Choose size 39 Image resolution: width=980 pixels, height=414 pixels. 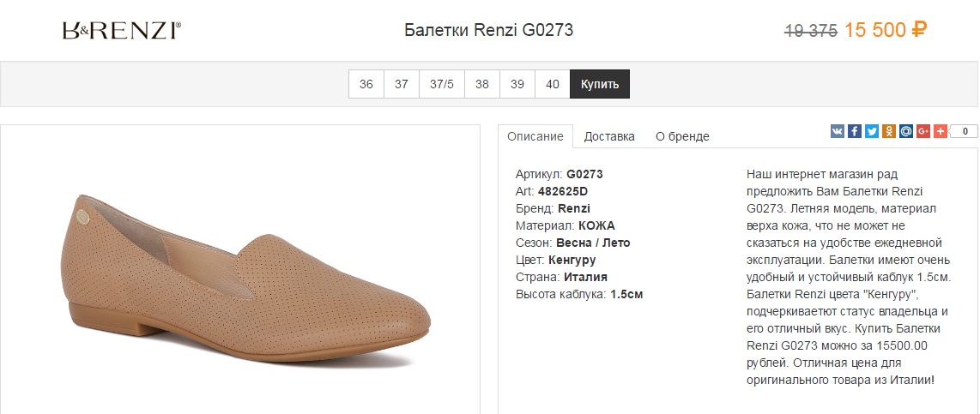517,84
